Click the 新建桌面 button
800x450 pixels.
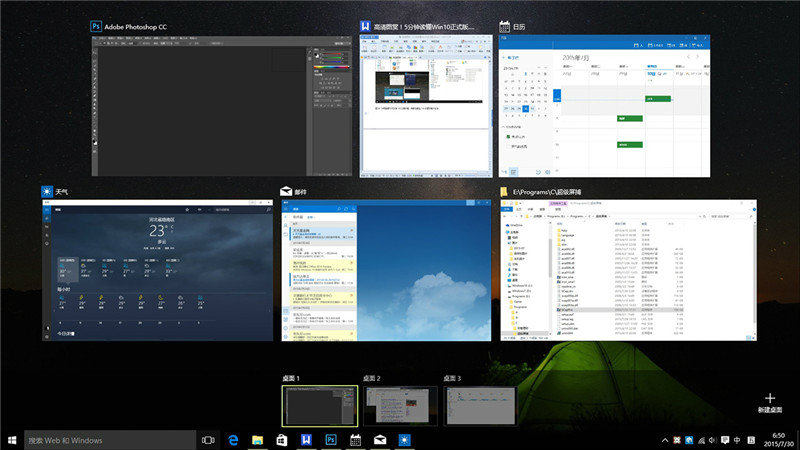(x=769, y=402)
